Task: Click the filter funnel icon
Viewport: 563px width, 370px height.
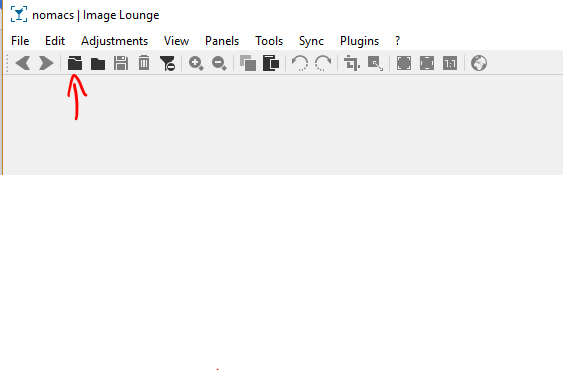Action: (167, 63)
